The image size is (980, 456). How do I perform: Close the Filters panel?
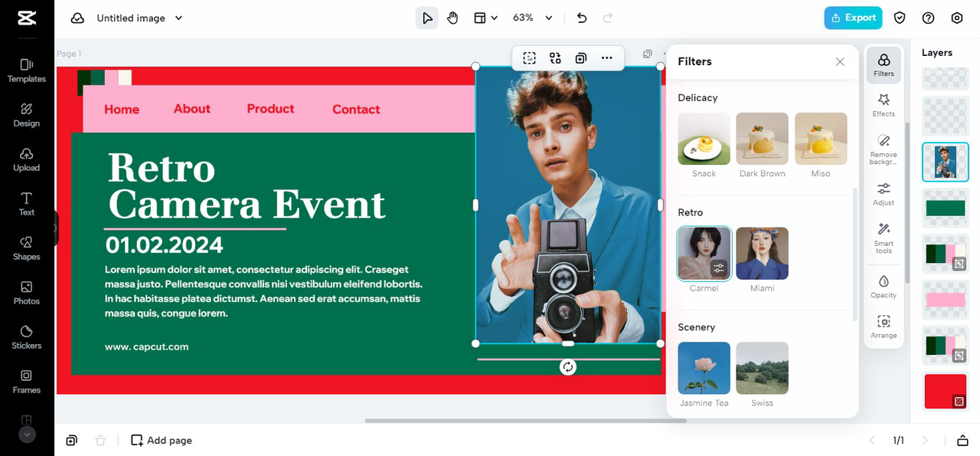pos(840,61)
